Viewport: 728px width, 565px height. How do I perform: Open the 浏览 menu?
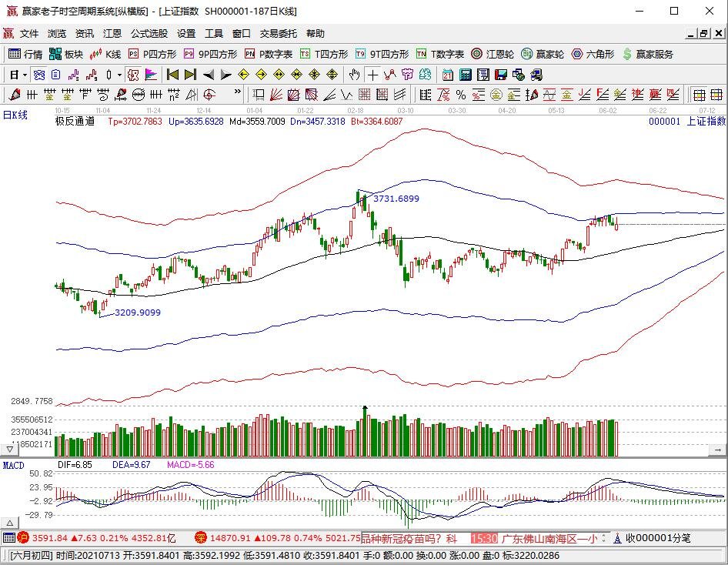click(x=57, y=33)
